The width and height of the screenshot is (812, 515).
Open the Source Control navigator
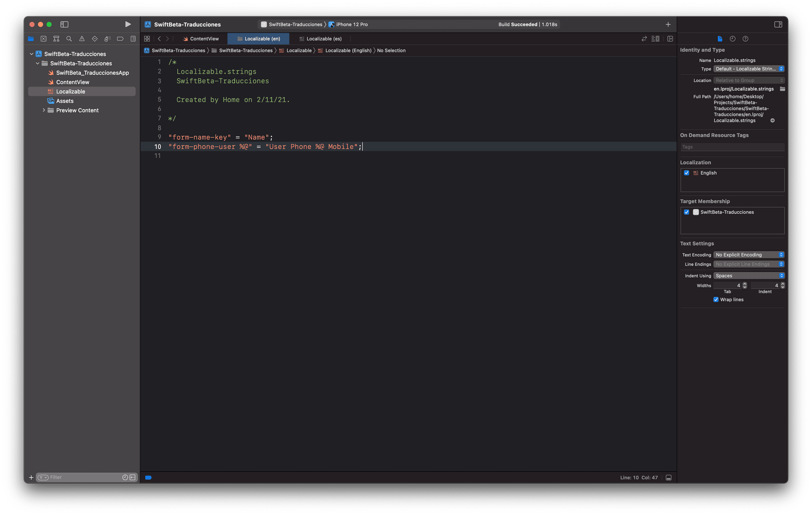[43, 39]
